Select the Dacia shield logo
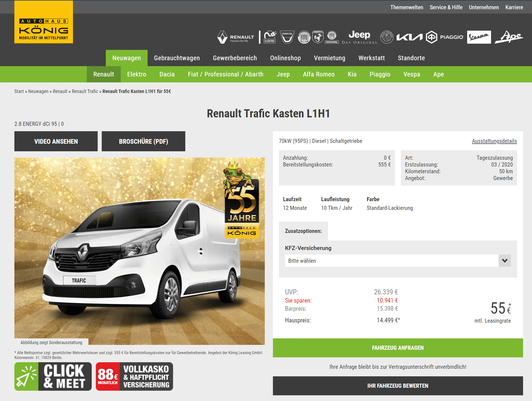Image resolution: width=532 pixels, height=401 pixels. click(287, 37)
